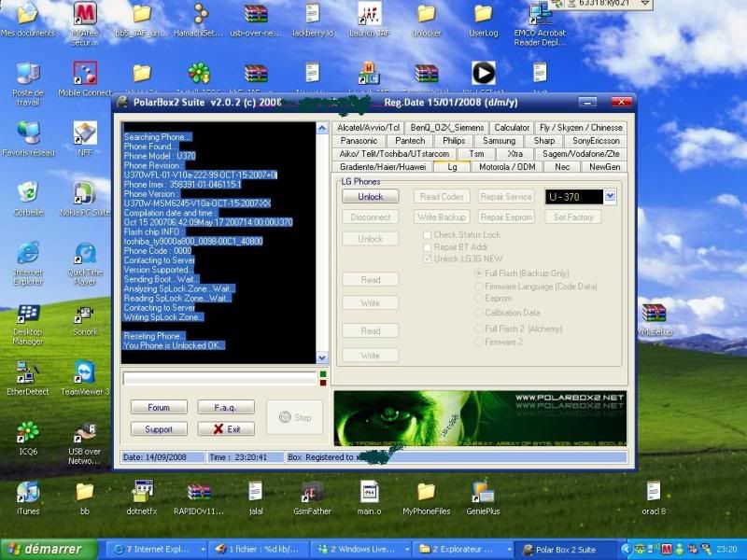Image resolution: width=747 pixels, height=560 pixels.
Task: Switch to the Lg tab
Action: (x=452, y=167)
